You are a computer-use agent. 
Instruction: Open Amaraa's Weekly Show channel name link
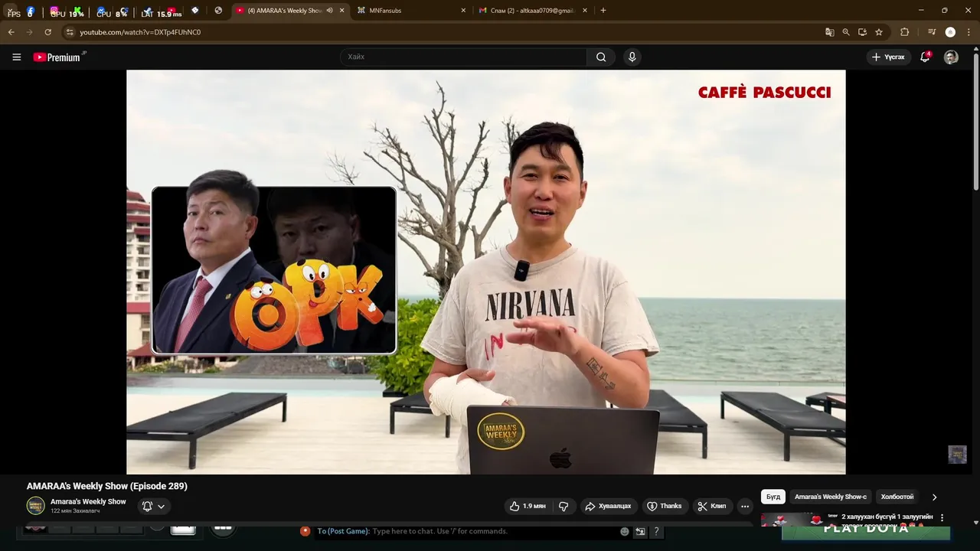(88, 501)
